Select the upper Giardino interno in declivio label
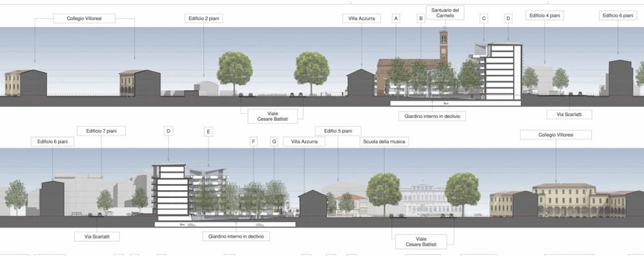Image resolution: width=644 pixels, height=256 pixels. (x=432, y=117)
